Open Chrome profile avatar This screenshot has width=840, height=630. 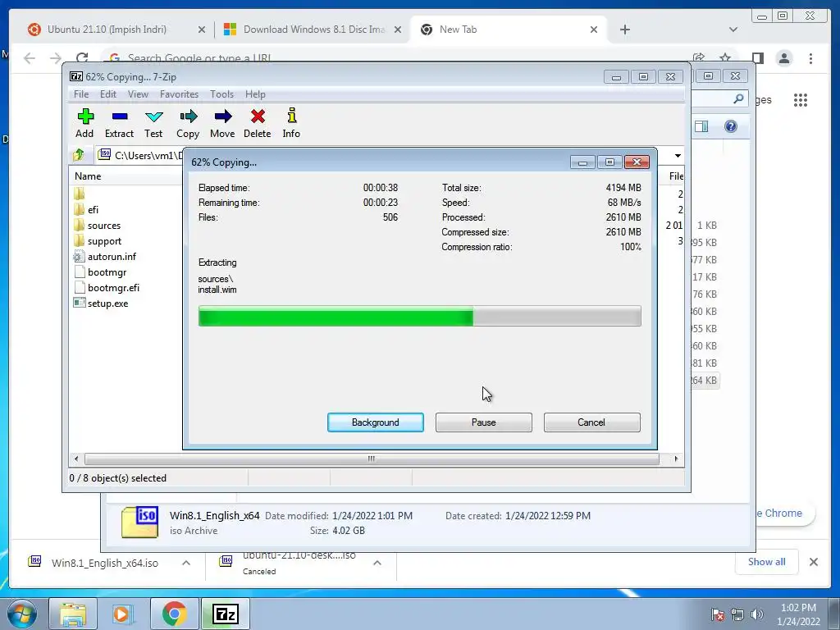click(x=784, y=58)
